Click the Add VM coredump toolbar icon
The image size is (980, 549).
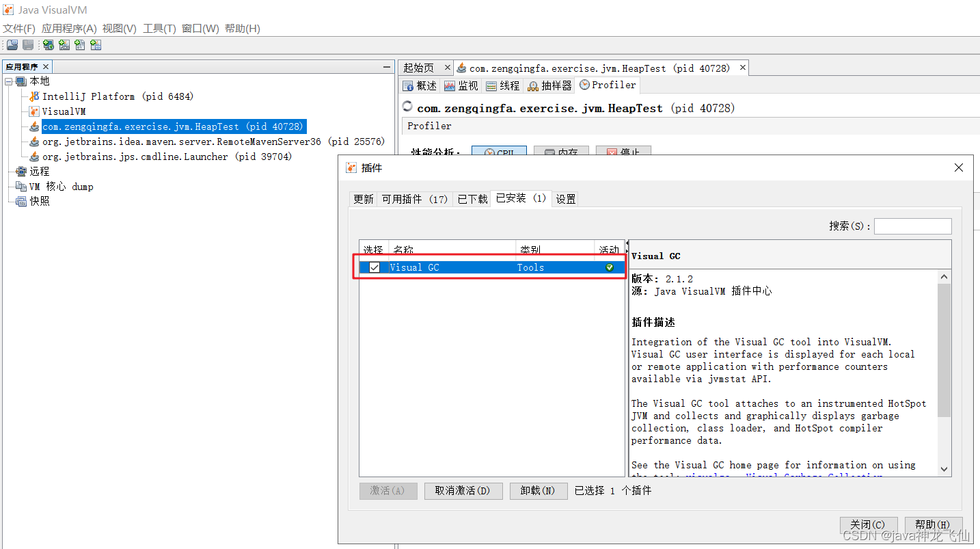[x=80, y=45]
